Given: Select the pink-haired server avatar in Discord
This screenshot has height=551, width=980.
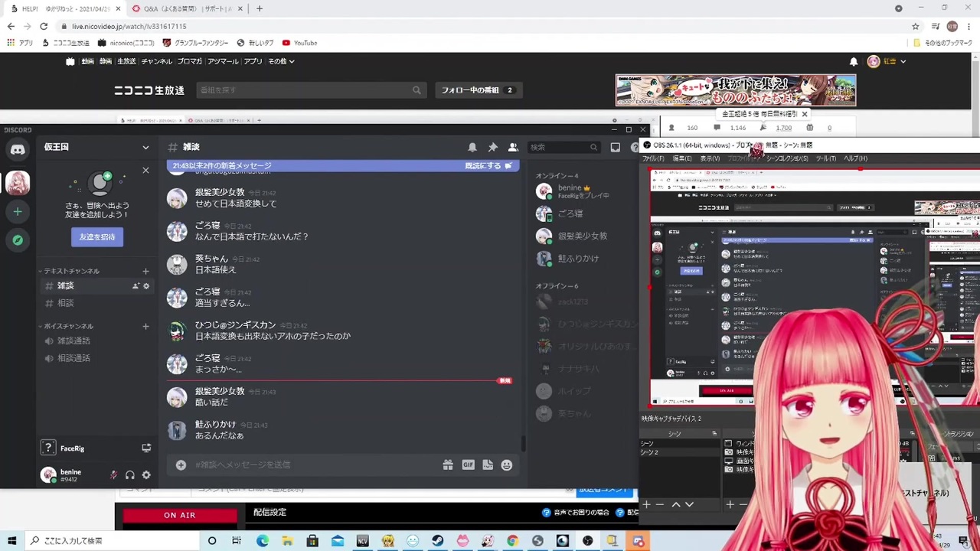Looking at the screenshot, I should coord(17,183).
